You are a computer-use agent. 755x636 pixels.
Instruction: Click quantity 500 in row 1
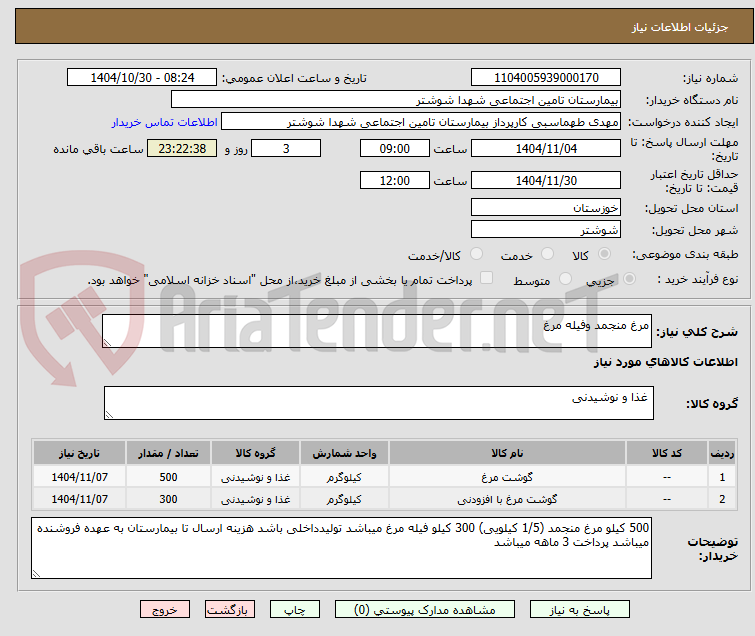168,477
